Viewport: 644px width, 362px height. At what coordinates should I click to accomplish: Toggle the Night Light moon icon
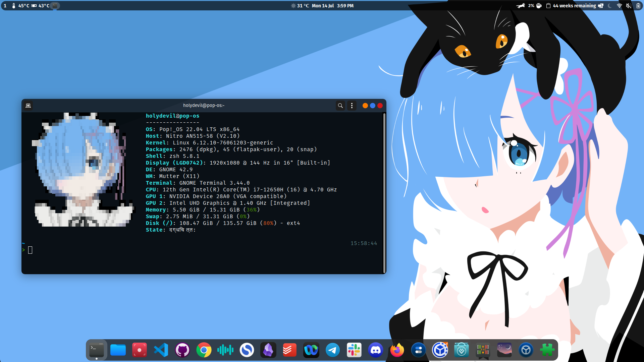610,6
